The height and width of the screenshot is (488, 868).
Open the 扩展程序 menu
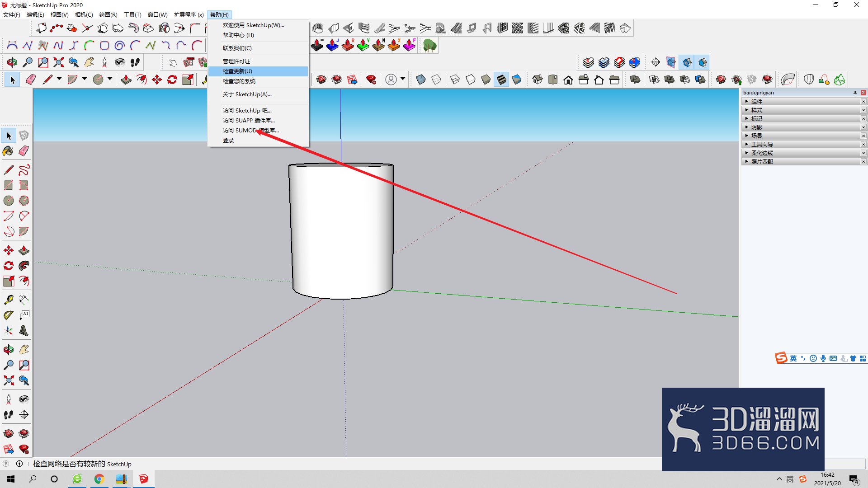click(x=189, y=15)
